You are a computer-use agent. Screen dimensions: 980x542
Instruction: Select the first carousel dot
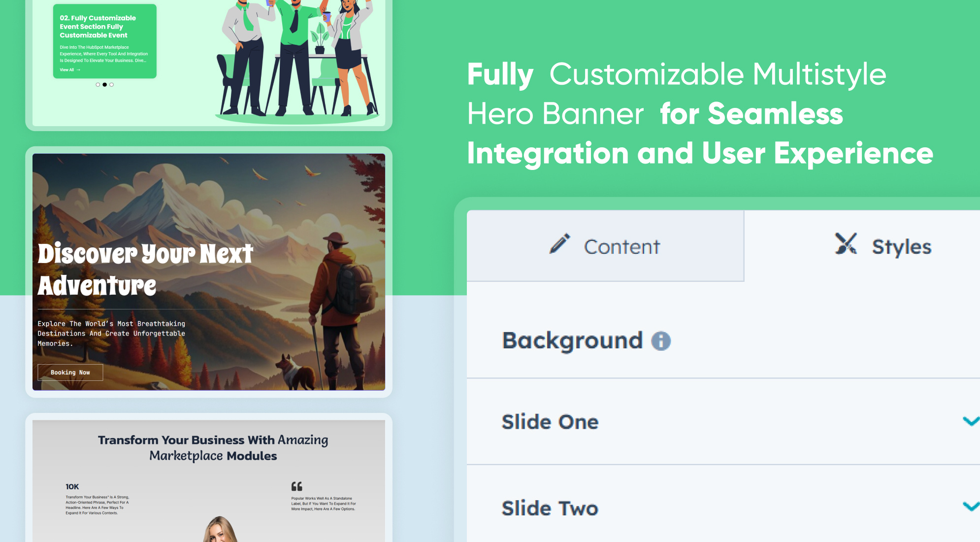click(x=98, y=85)
